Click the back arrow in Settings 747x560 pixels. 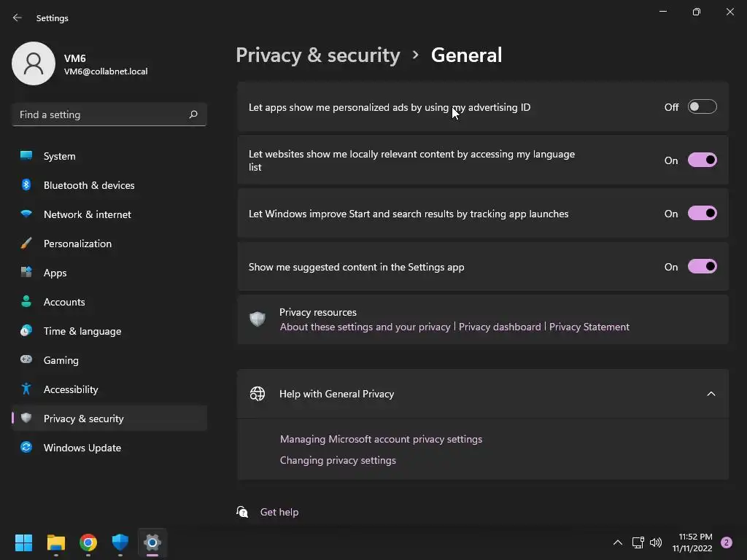click(x=18, y=18)
